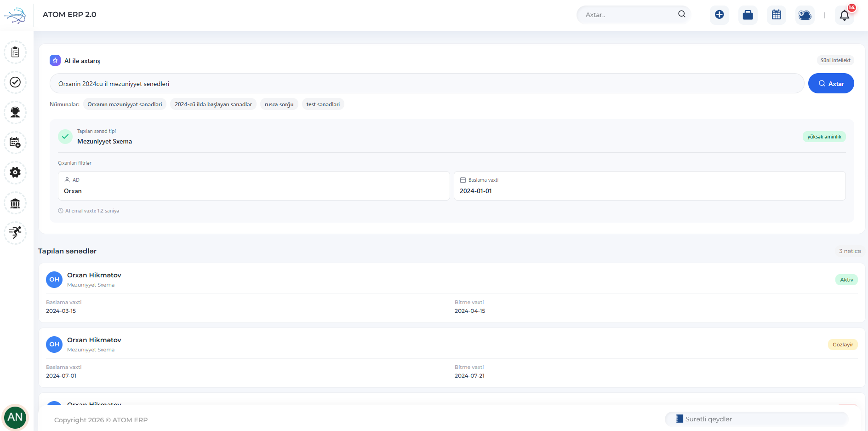The image size is (868, 431).
Task: Select example 'Orxanın məzuniyyət sənədləri'
Action: pyautogui.click(x=125, y=104)
